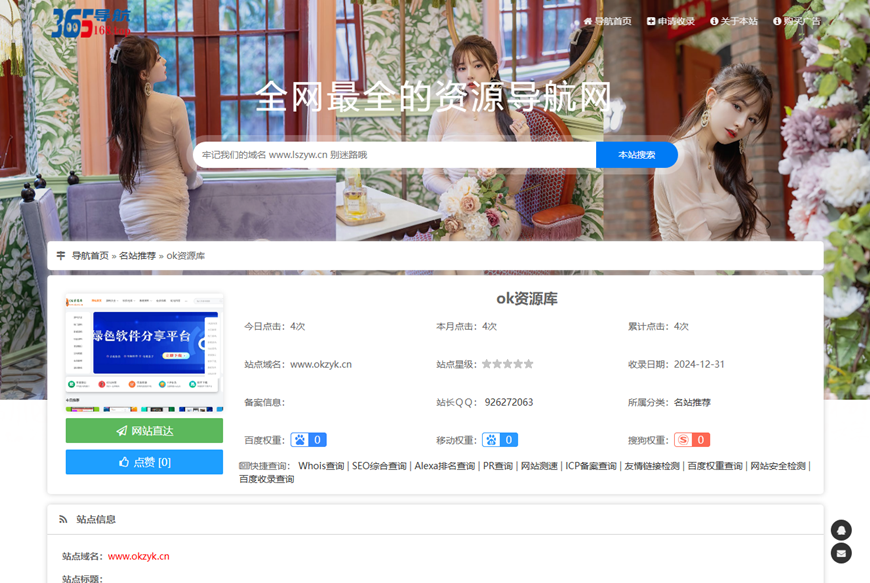The width and height of the screenshot is (870, 583).
Task: Click the 网站直达 green button
Action: [x=144, y=430]
